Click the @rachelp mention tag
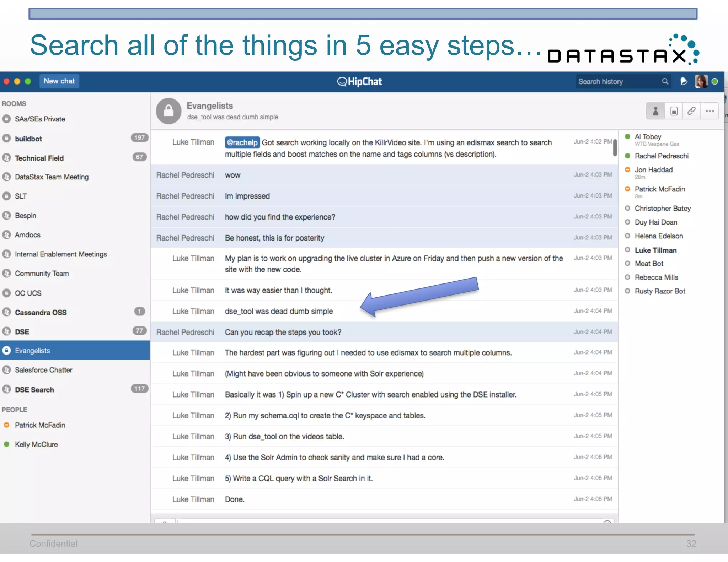This screenshot has height=562, width=728. pyautogui.click(x=242, y=142)
